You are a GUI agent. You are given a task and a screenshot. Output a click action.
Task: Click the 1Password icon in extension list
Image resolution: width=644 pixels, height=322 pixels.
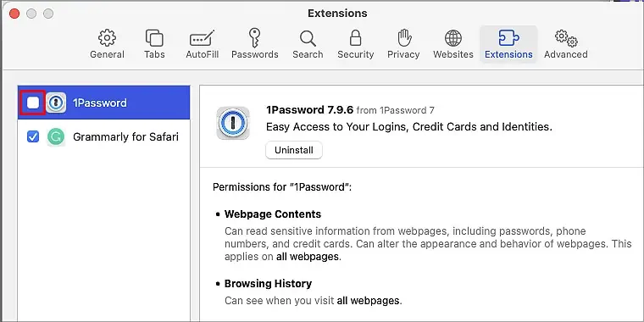point(56,103)
